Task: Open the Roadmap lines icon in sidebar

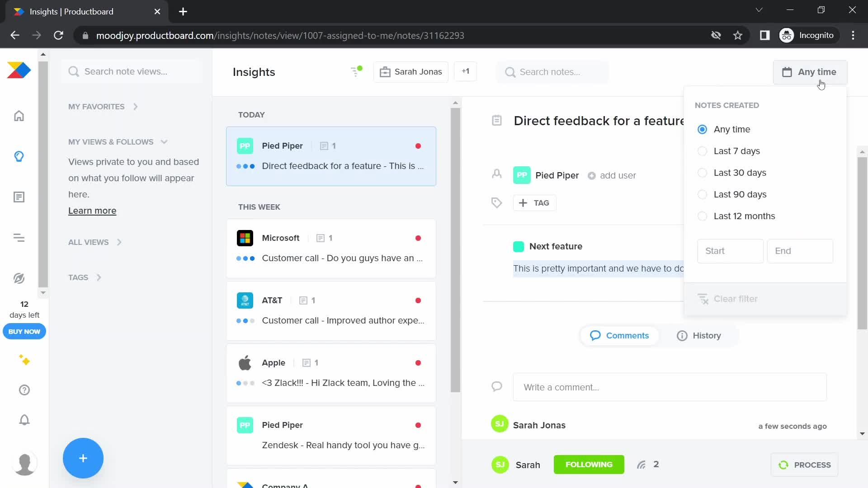Action: (x=19, y=238)
